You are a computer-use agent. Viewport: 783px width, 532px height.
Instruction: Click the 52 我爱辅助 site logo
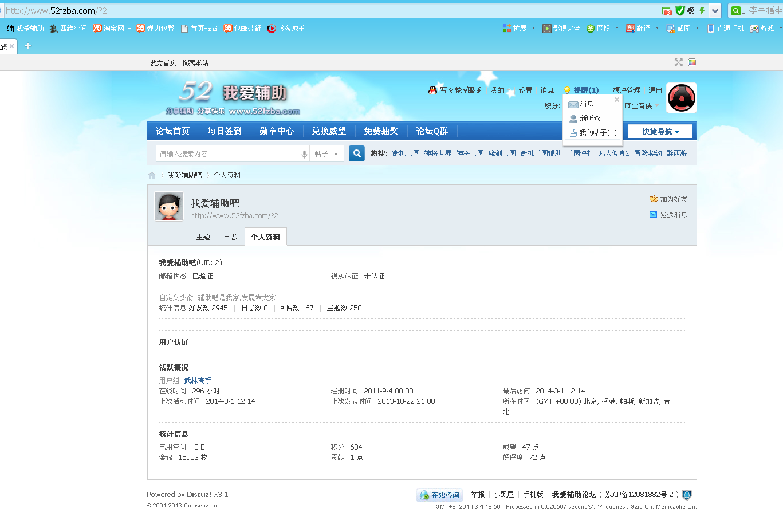pos(233,98)
